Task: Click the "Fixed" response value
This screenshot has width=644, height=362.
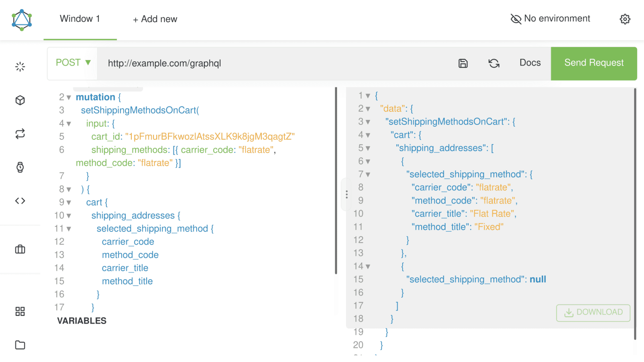Action: click(x=489, y=227)
